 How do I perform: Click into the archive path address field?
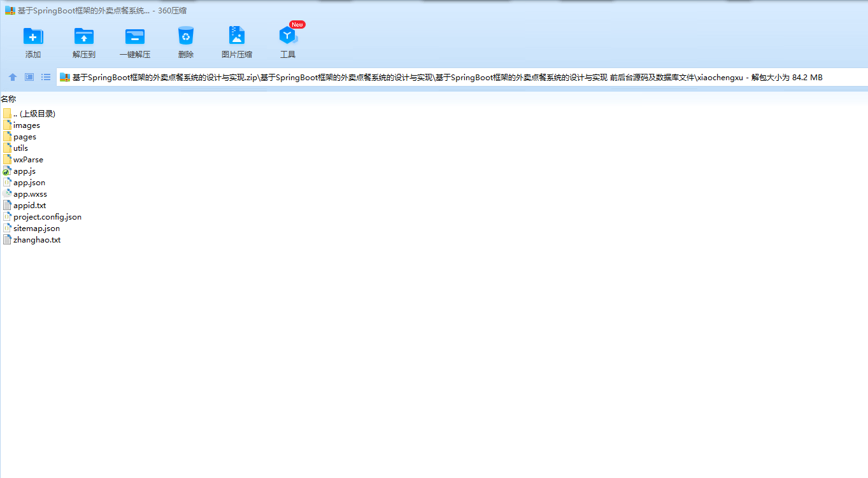click(x=462, y=77)
